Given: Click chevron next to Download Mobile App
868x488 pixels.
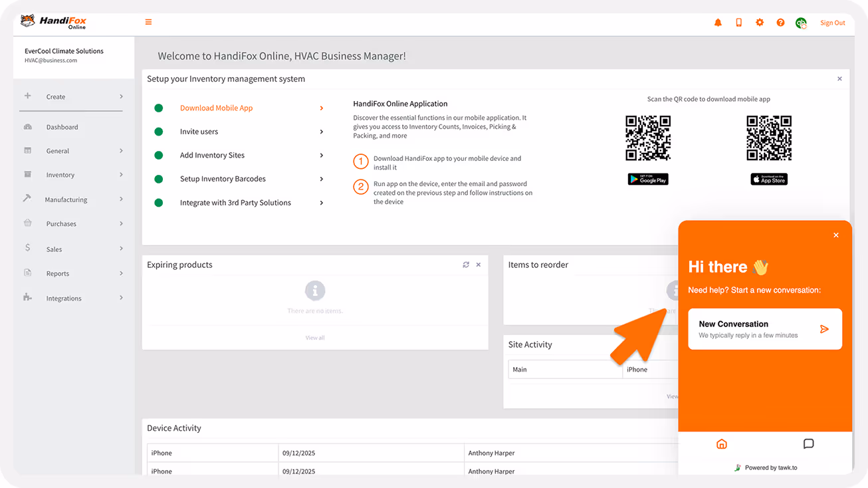Looking at the screenshot, I should (322, 108).
